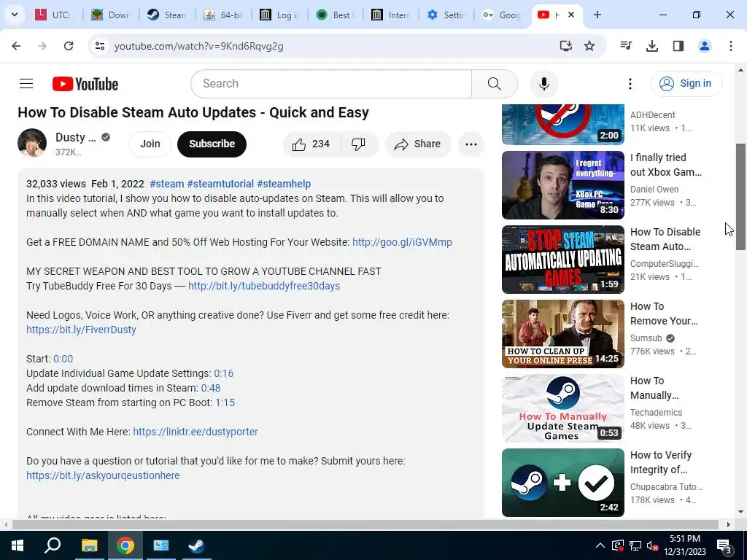Open YouTube settings three-dot menu

coord(630,84)
